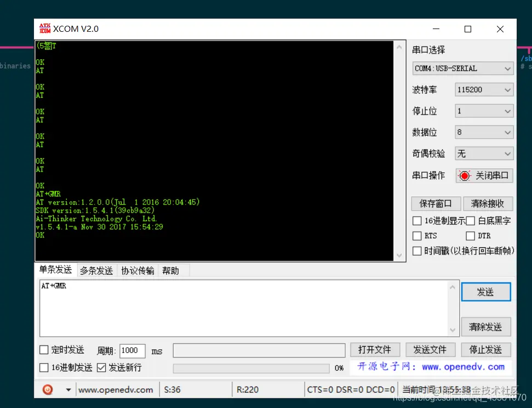
Task: Open the 协议传输 tab
Action: [138, 271]
